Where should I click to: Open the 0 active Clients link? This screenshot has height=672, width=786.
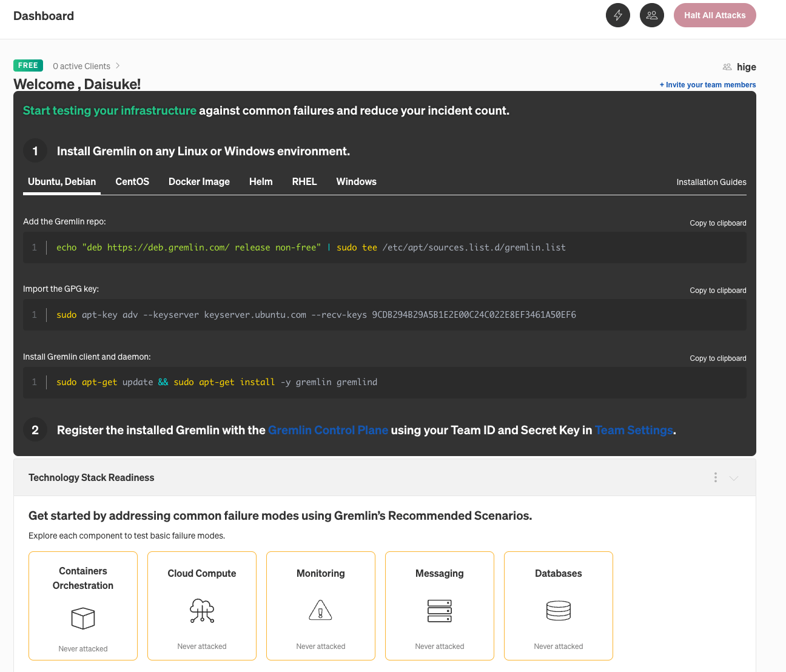click(x=81, y=66)
